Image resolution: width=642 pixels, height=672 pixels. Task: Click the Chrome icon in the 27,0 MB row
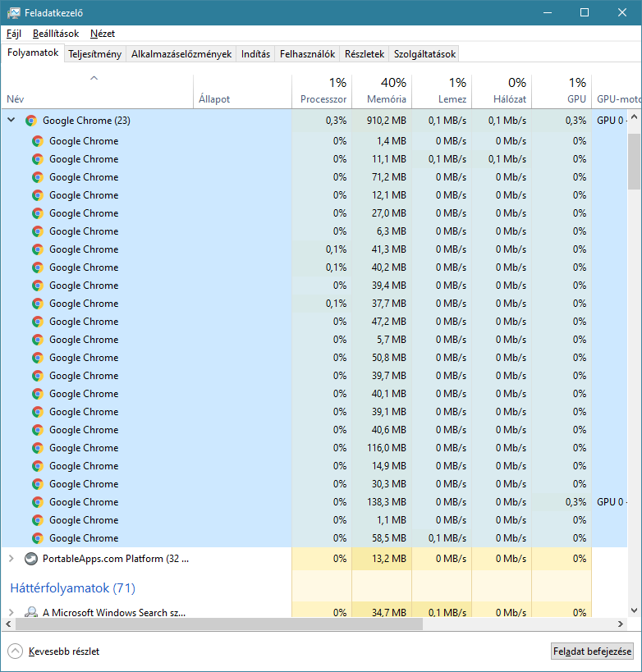(x=38, y=213)
